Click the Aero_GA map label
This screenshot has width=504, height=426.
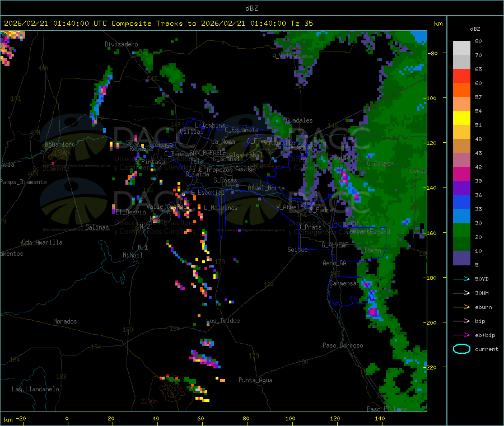click(x=334, y=264)
